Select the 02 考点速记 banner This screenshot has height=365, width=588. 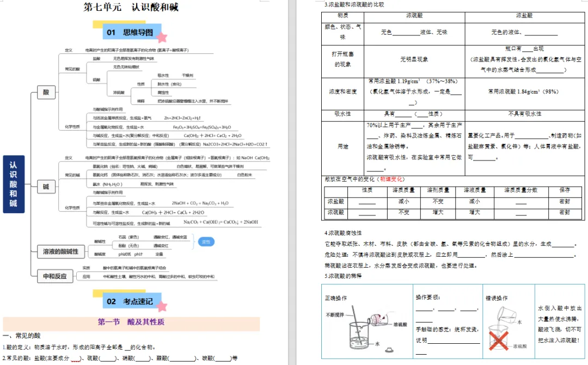point(132,301)
